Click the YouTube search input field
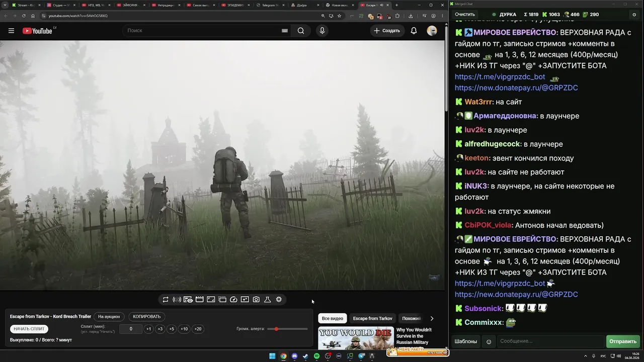This screenshot has height=362, width=644. (x=201, y=31)
